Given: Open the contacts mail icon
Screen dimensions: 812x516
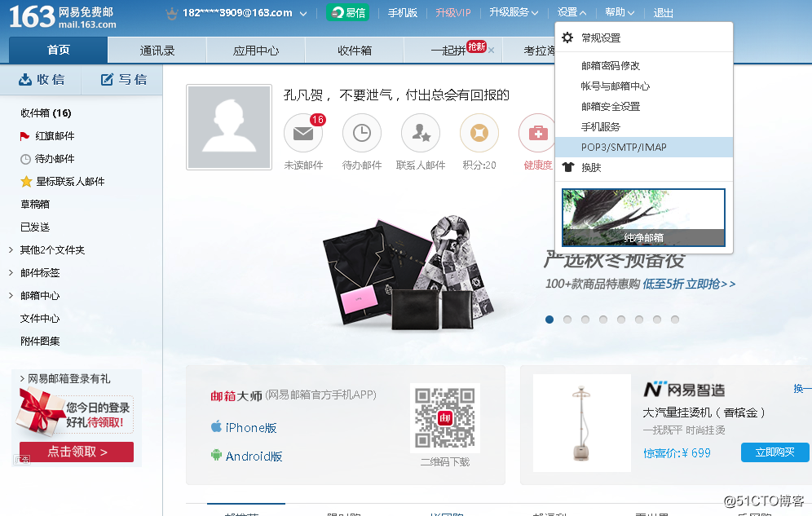Looking at the screenshot, I should pos(421,134).
